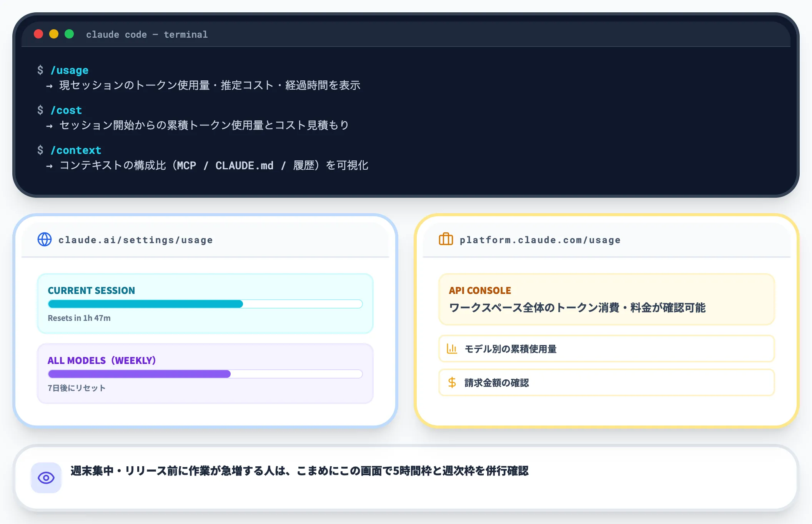Select the ワークスペース全体のトークン消費 description
The height and width of the screenshot is (524, 812).
tap(577, 308)
